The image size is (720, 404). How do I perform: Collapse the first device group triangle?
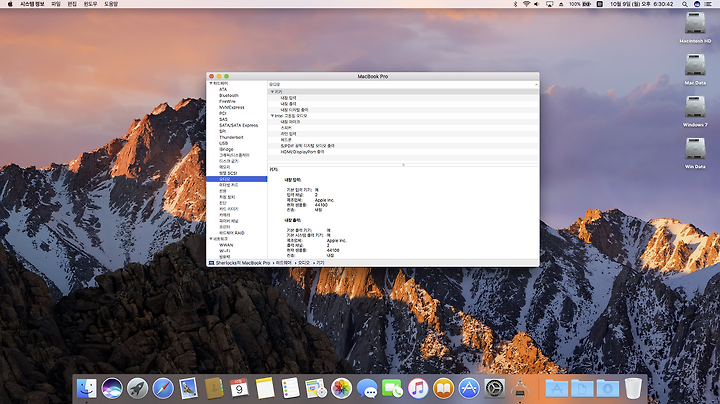point(272,92)
